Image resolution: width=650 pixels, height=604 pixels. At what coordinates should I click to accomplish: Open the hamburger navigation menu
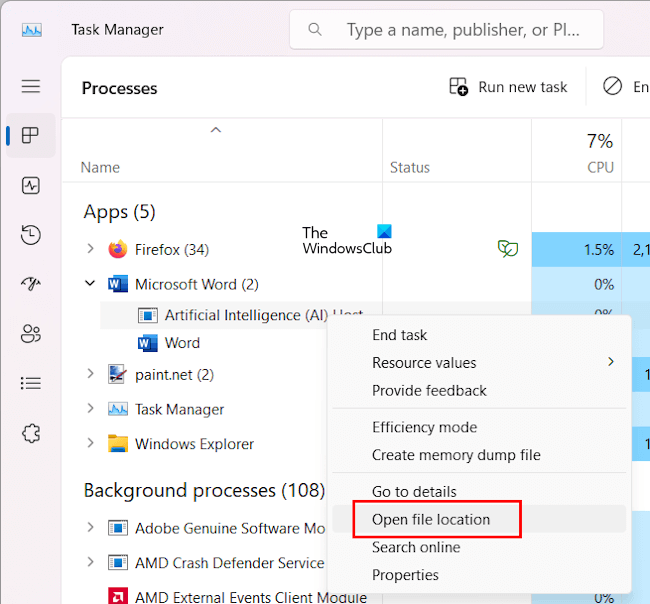tap(31, 86)
